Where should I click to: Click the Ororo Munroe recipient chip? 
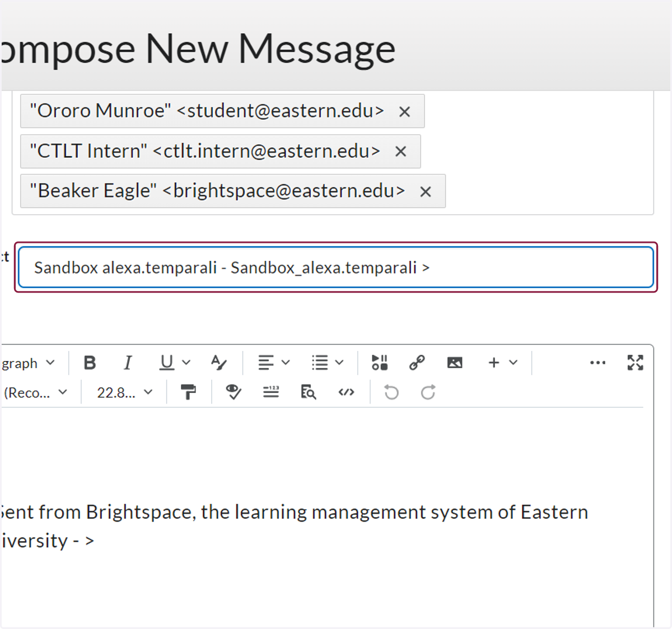point(222,111)
